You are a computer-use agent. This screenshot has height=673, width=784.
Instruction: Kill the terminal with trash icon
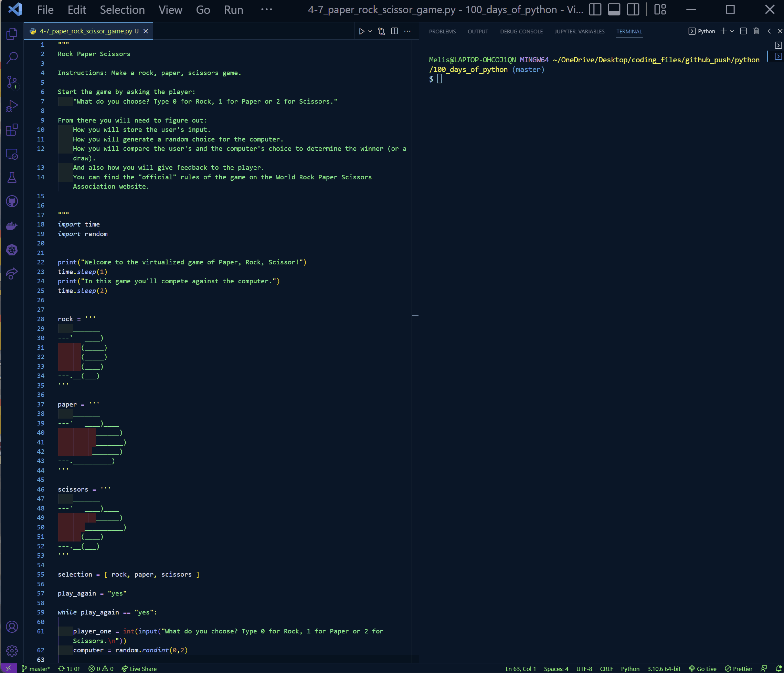pos(756,31)
